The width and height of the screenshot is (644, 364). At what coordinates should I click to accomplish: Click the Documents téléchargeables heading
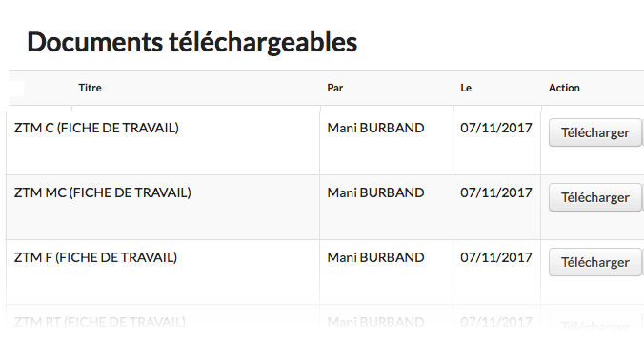coord(192,42)
